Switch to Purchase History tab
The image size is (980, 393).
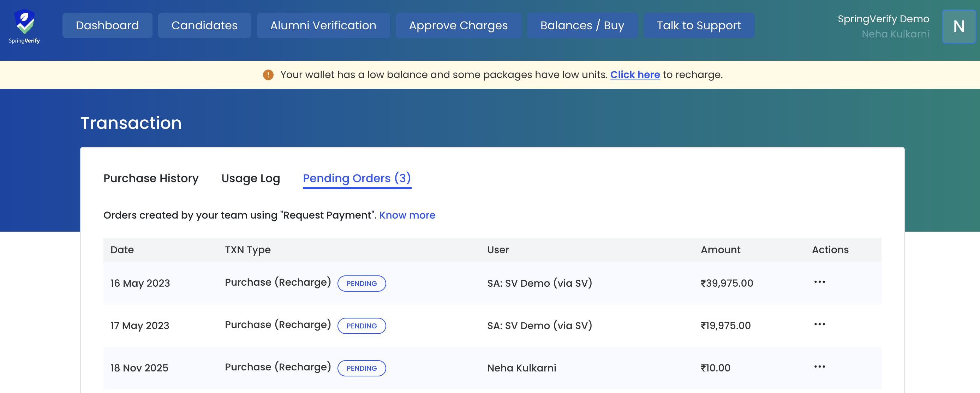pyautogui.click(x=151, y=178)
